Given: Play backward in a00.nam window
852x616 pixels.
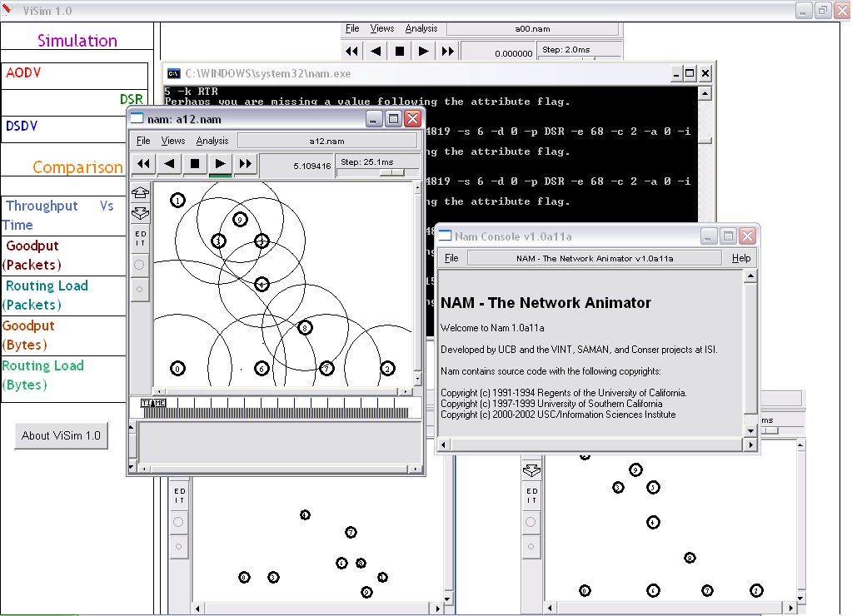Looking at the screenshot, I should click(x=376, y=52).
